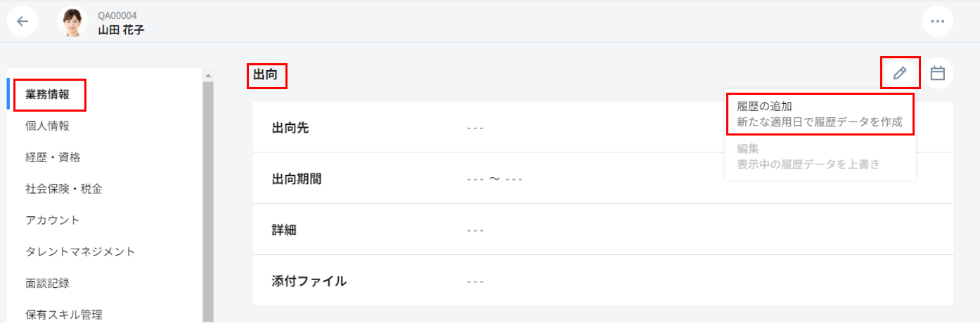Click the 添付ファイル row

602,281
